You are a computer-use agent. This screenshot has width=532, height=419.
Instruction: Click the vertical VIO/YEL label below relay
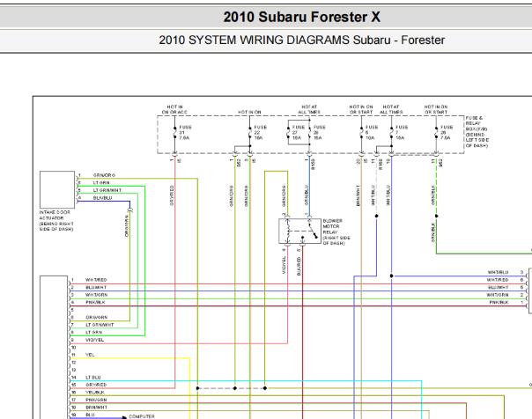[x=284, y=265]
